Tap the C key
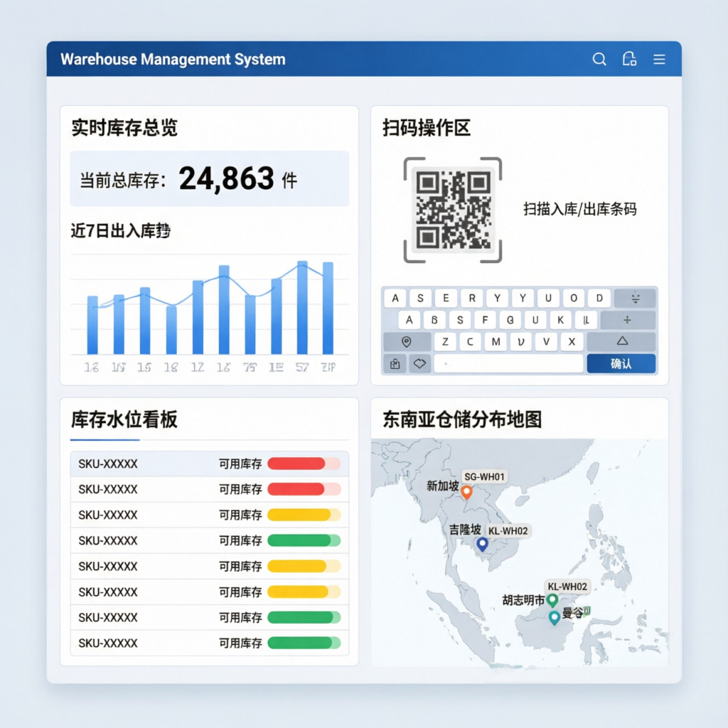Image resolution: width=728 pixels, height=728 pixels. pyautogui.click(x=471, y=342)
